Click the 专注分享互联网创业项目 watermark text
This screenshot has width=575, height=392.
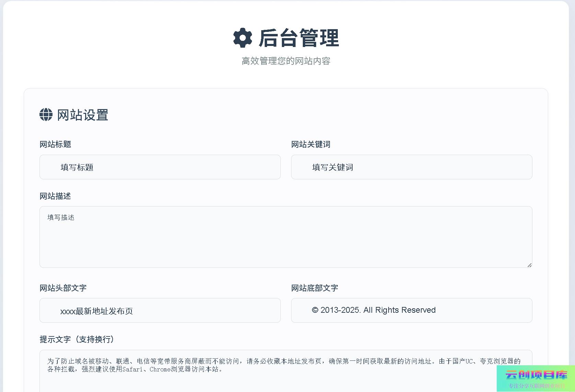tap(536, 386)
